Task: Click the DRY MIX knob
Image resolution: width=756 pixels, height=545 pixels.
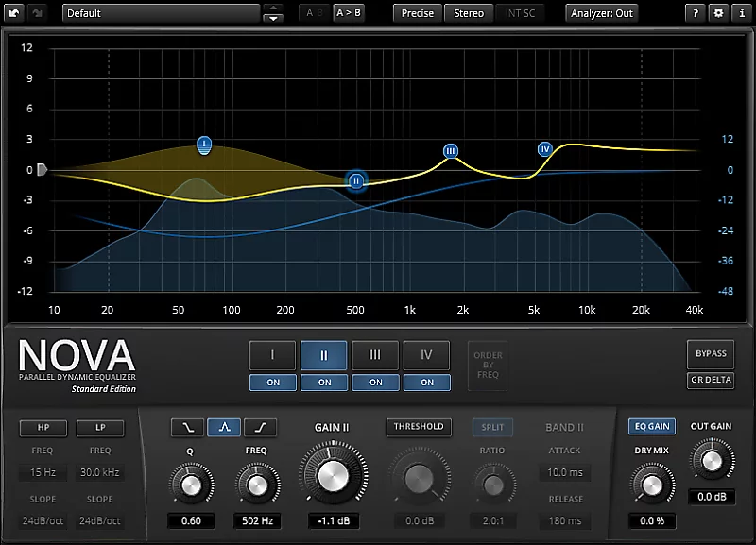Action: point(652,485)
